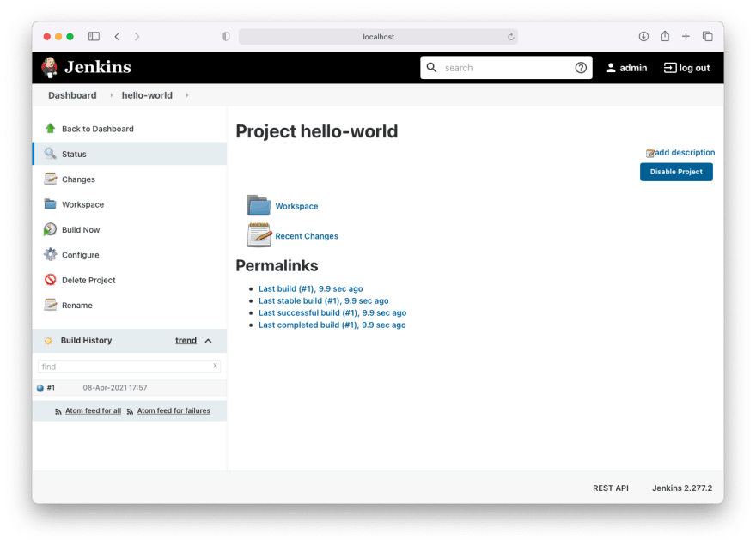Focus the Jenkins search input field

(506, 68)
